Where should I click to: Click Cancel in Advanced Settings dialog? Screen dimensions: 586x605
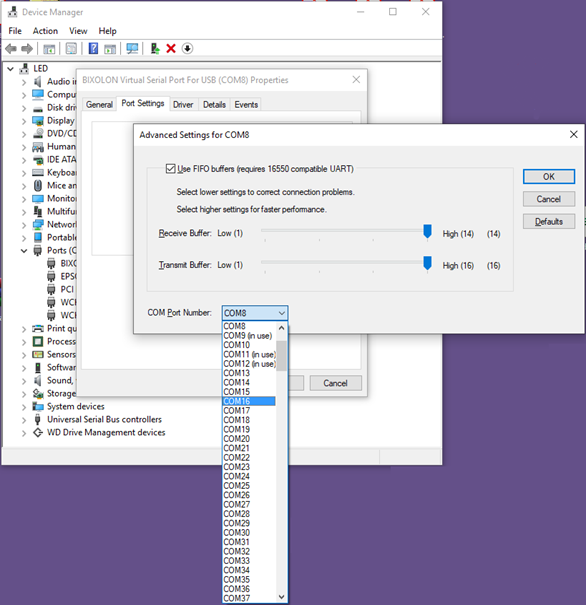click(549, 199)
